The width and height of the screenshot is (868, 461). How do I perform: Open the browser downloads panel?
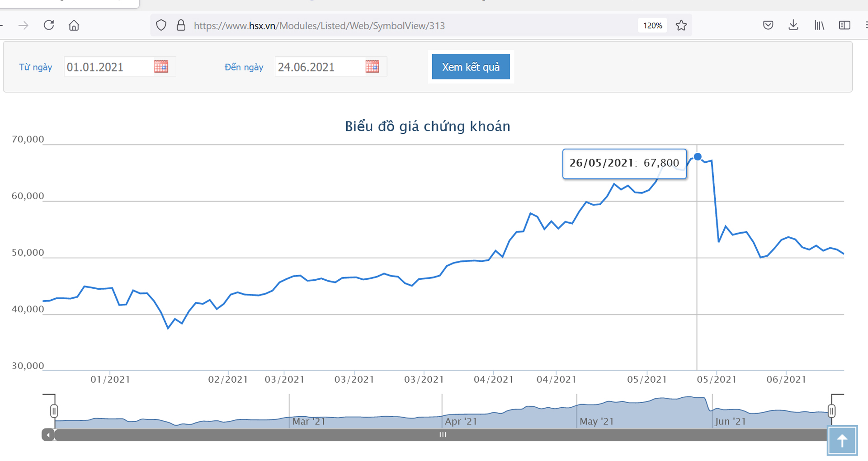coord(793,25)
